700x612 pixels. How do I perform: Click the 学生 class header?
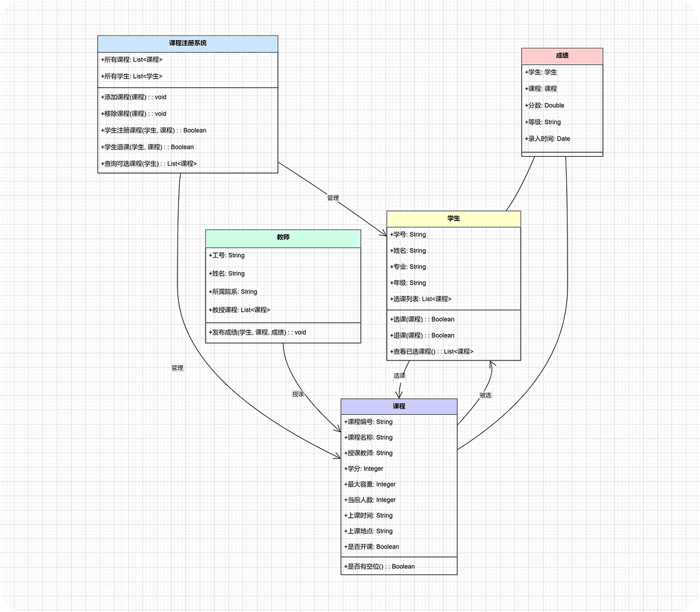pos(453,219)
